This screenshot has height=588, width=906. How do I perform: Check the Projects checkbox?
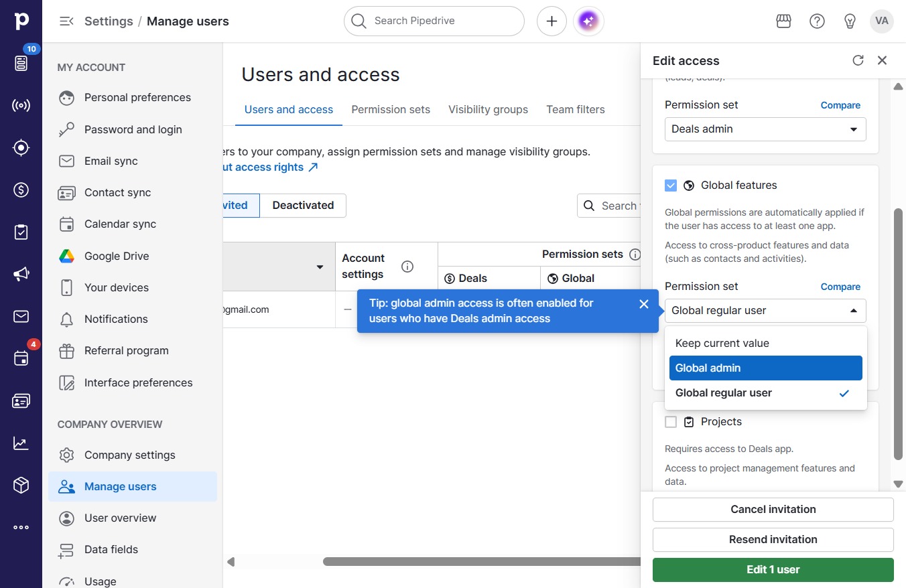(x=671, y=422)
